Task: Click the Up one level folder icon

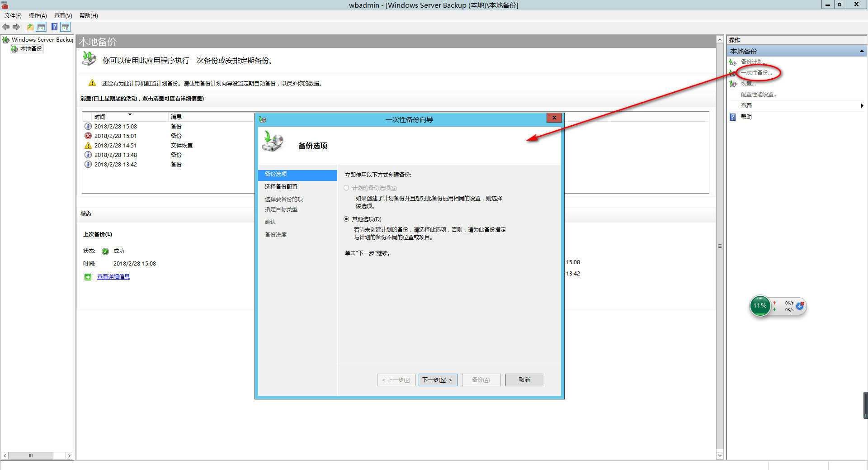Action: 30,27
